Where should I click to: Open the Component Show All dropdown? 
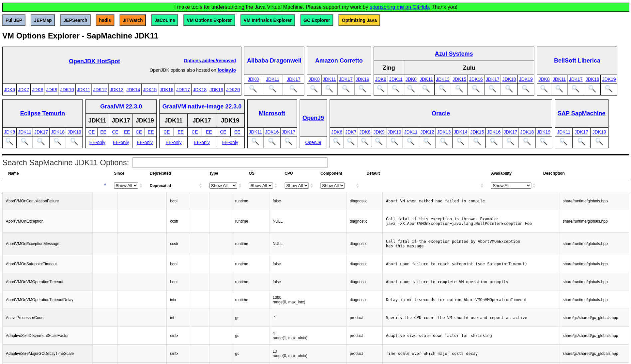(332, 186)
